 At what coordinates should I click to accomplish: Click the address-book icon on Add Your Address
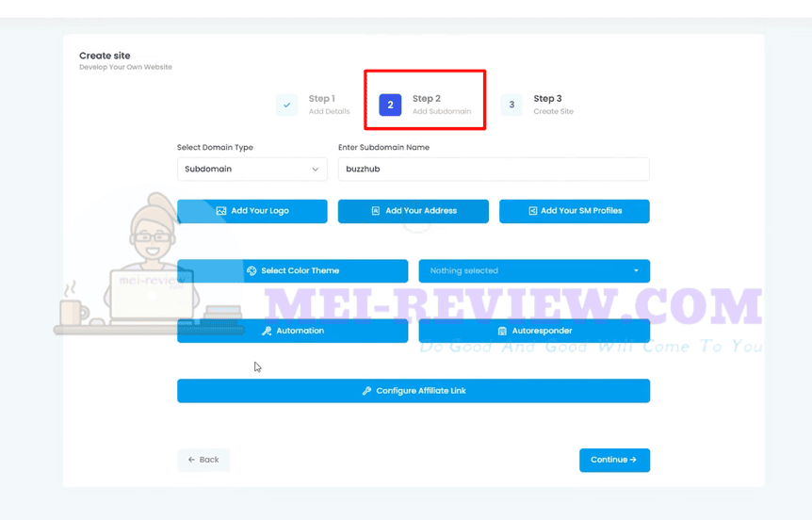(376, 211)
